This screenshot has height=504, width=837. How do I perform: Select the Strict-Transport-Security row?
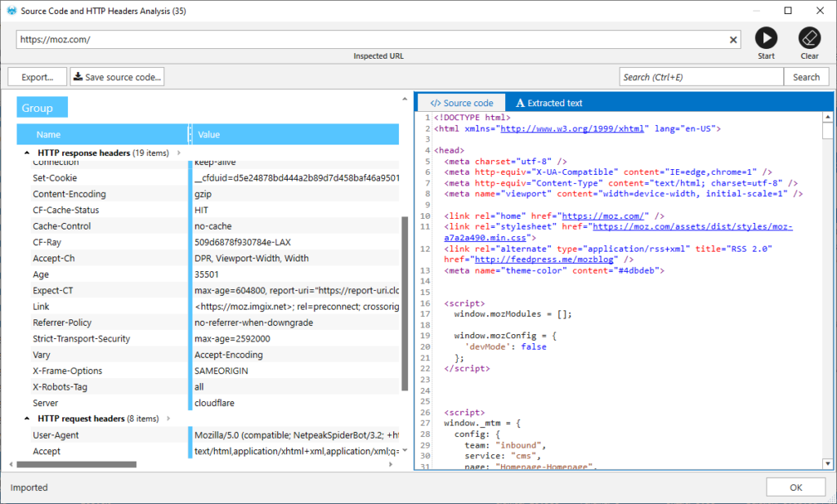(x=215, y=338)
